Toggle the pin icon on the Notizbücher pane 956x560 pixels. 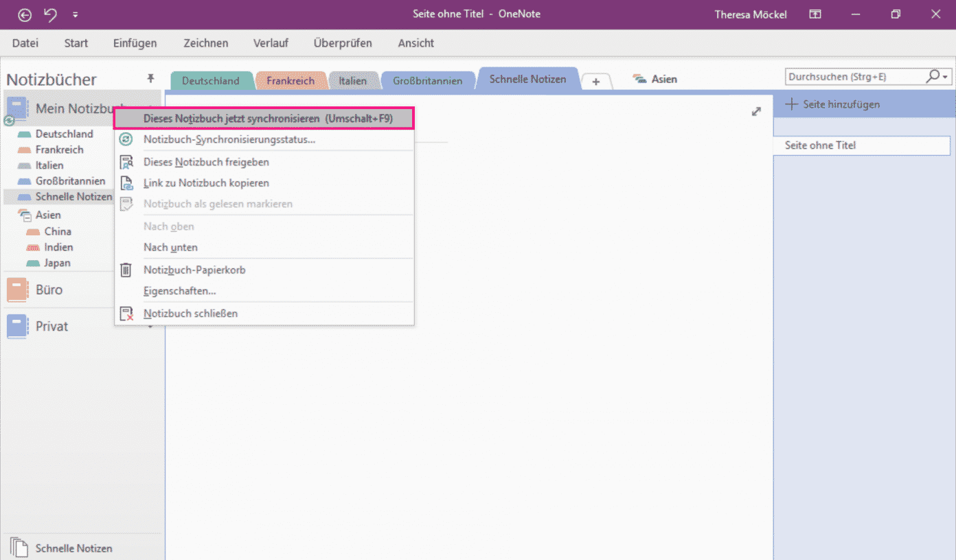(150, 78)
